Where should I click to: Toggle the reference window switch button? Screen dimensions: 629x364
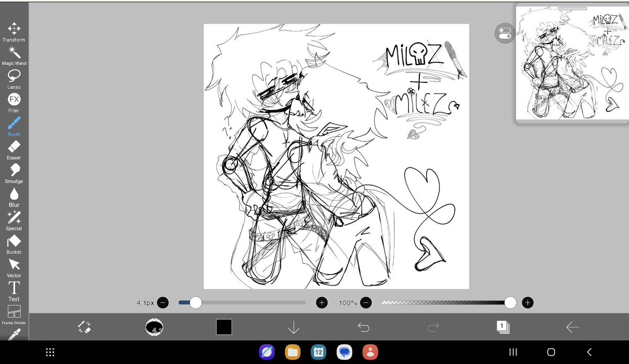coord(505,34)
